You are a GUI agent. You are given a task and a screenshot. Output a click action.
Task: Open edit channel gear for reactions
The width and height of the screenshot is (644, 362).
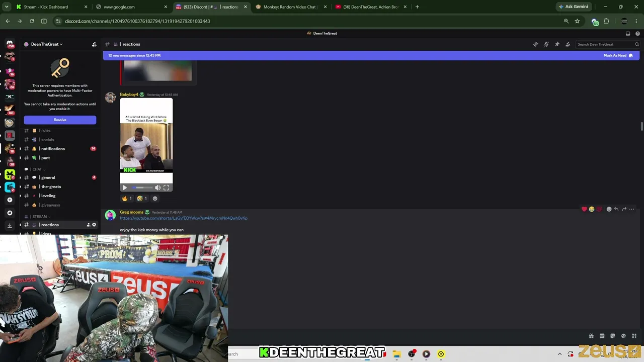tap(94, 225)
